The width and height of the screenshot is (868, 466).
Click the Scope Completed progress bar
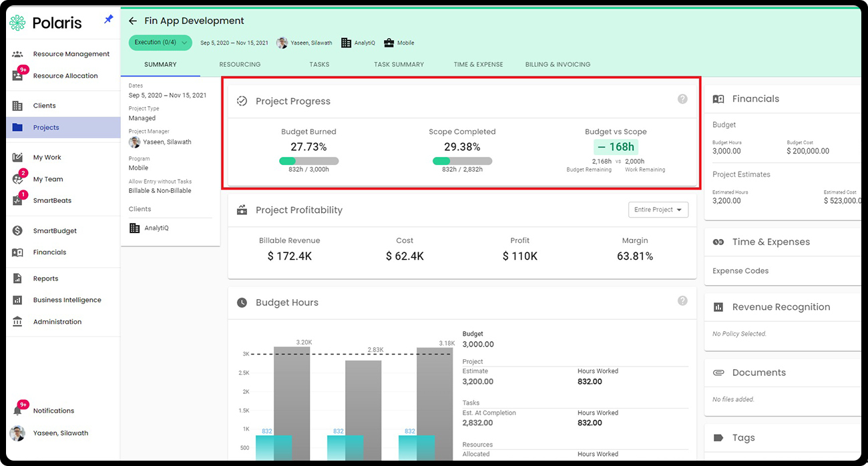[462, 161]
